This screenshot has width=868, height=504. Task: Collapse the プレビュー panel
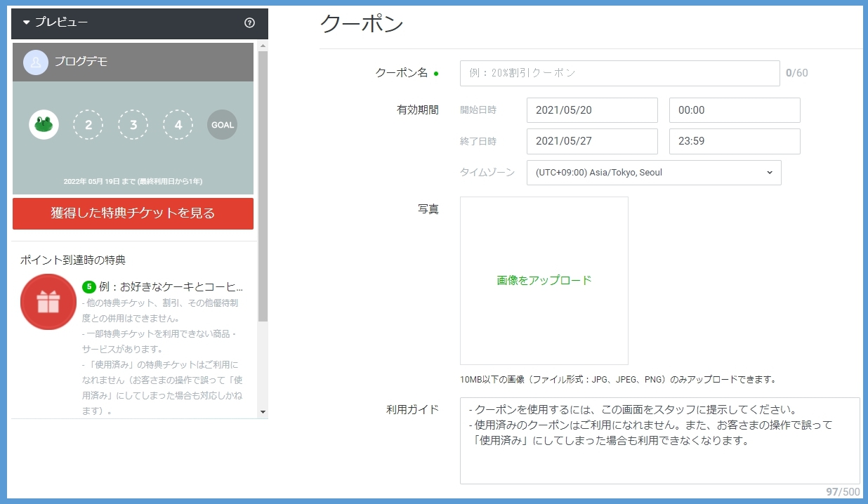click(27, 23)
